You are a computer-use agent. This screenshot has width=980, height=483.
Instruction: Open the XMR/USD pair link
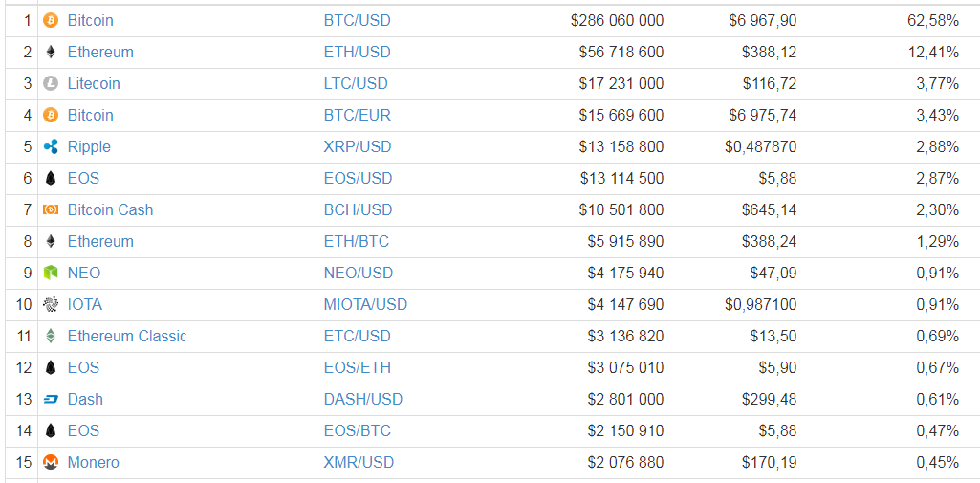click(359, 463)
